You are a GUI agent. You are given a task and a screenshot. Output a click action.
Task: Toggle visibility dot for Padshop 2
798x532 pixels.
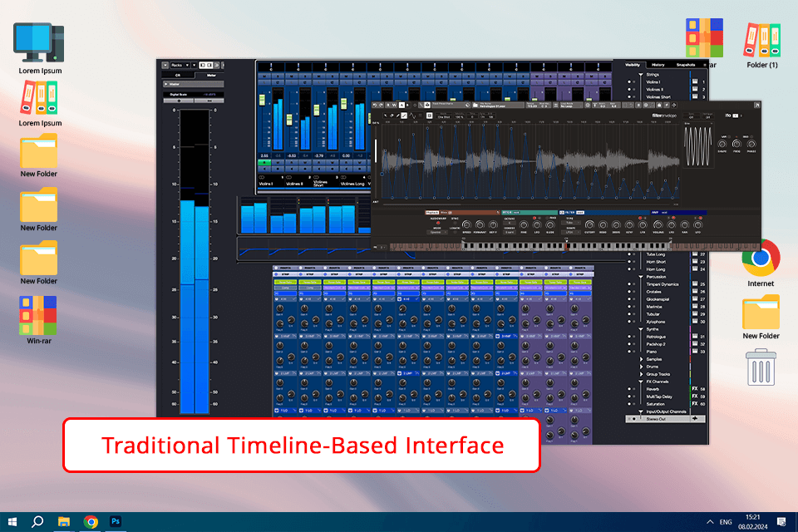pyautogui.click(x=629, y=344)
